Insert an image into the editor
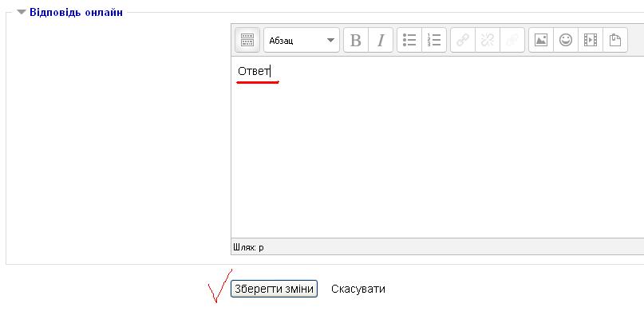Image resolution: width=644 pixels, height=323 pixels. click(x=541, y=40)
